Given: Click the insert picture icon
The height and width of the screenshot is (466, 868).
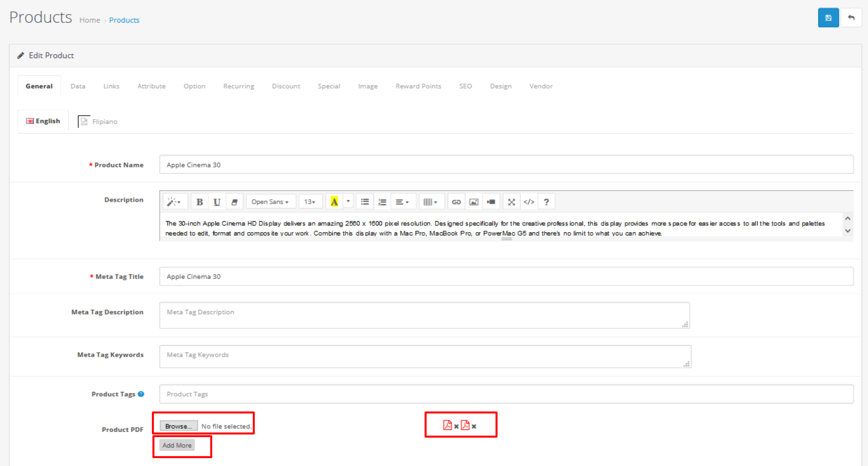Looking at the screenshot, I should point(473,202).
